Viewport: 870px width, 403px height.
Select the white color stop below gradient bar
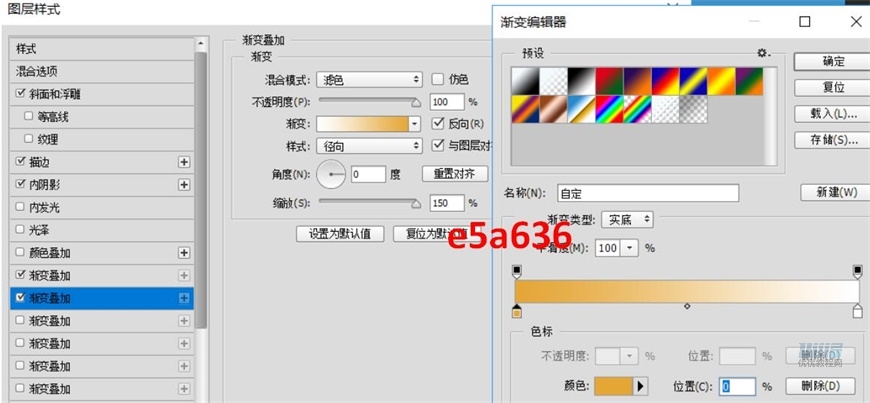(x=858, y=311)
